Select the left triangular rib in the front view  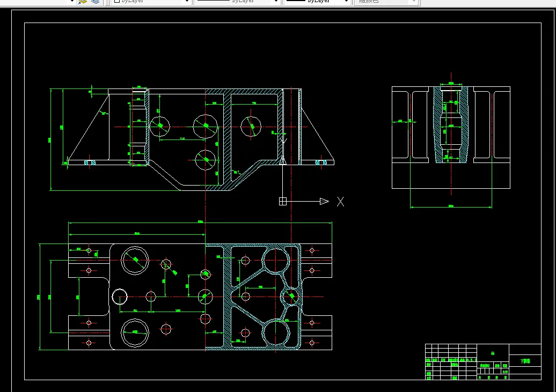coord(89,127)
